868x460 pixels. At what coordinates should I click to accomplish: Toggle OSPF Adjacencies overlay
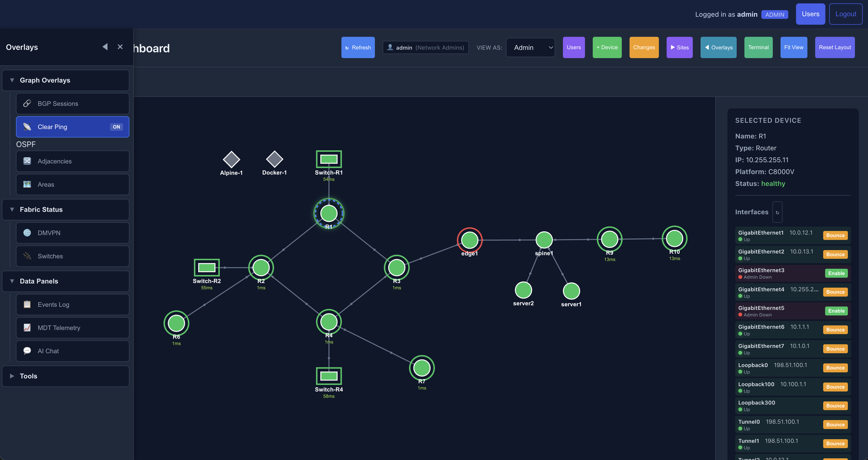(x=72, y=161)
